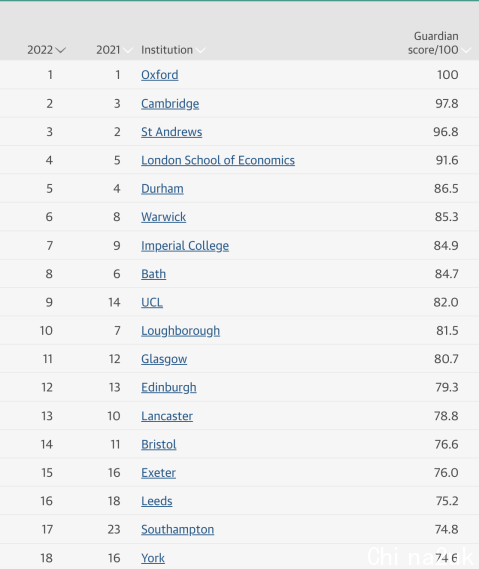Click the Institution column sort chevron
Screen dimensions: 479x569
pyautogui.click(x=200, y=50)
